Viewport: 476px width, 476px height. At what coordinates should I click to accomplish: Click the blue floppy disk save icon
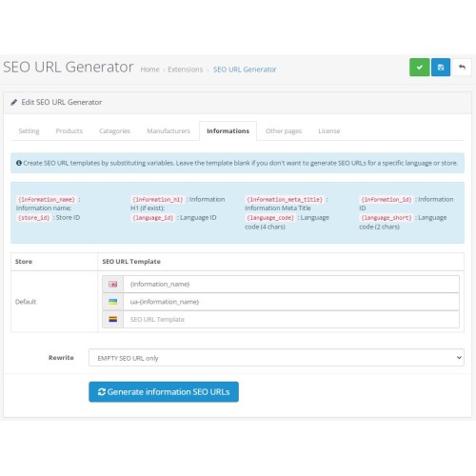pyautogui.click(x=441, y=68)
